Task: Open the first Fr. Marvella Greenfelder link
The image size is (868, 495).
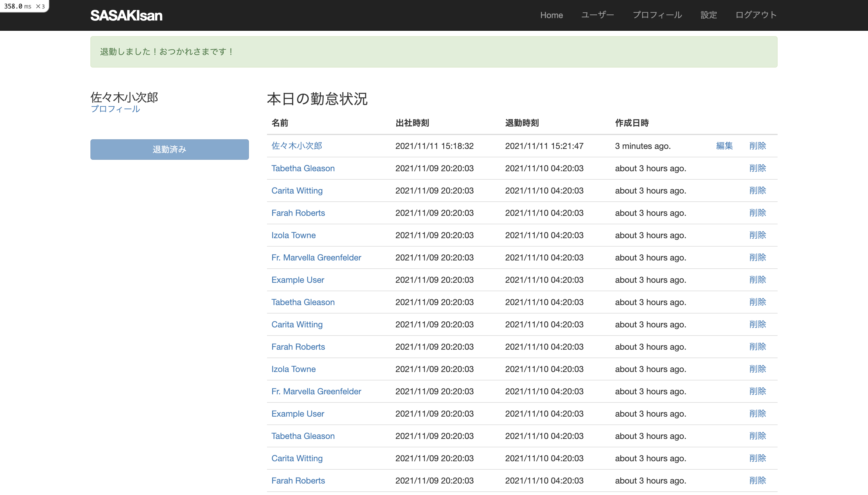Action: click(316, 258)
